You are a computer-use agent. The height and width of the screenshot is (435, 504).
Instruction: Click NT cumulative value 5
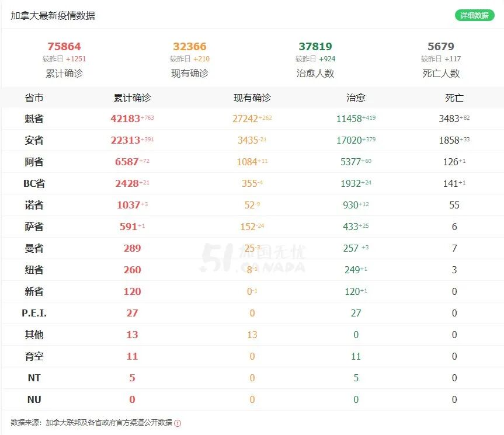[132, 378]
